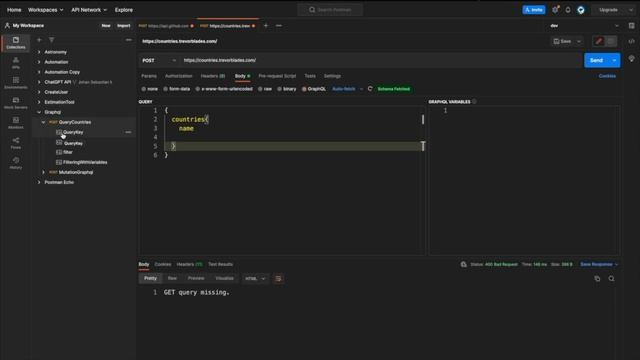Expand the Astronomy collection
The height and width of the screenshot is (360, 640).
pyautogui.click(x=39, y=52)
